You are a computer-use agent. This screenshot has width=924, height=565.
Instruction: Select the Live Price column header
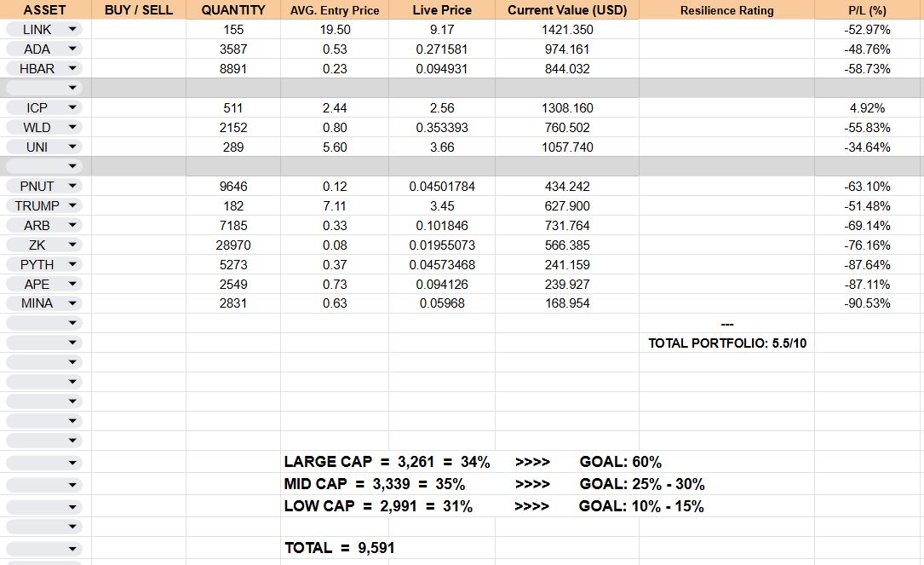pyautogui.click(x=442, y=10)
